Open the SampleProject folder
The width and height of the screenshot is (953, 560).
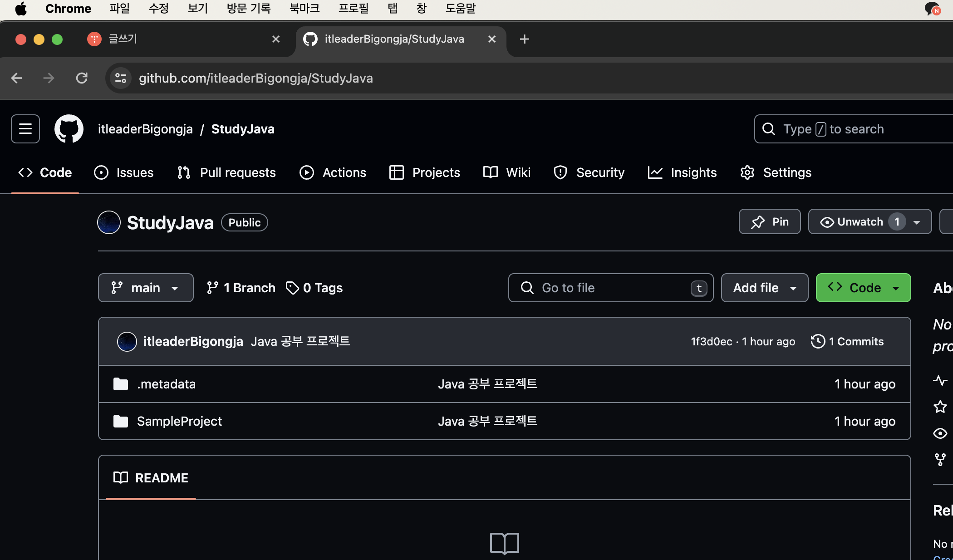[179, 421]
